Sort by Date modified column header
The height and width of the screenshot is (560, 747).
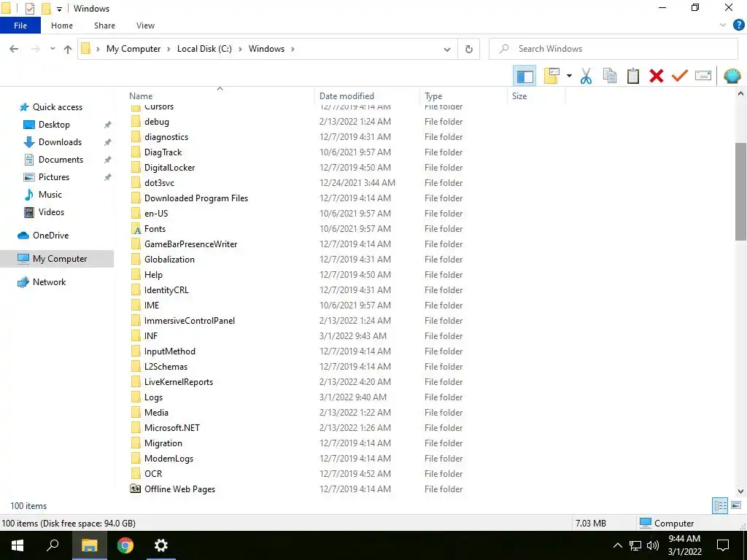(x=347, y=96)
